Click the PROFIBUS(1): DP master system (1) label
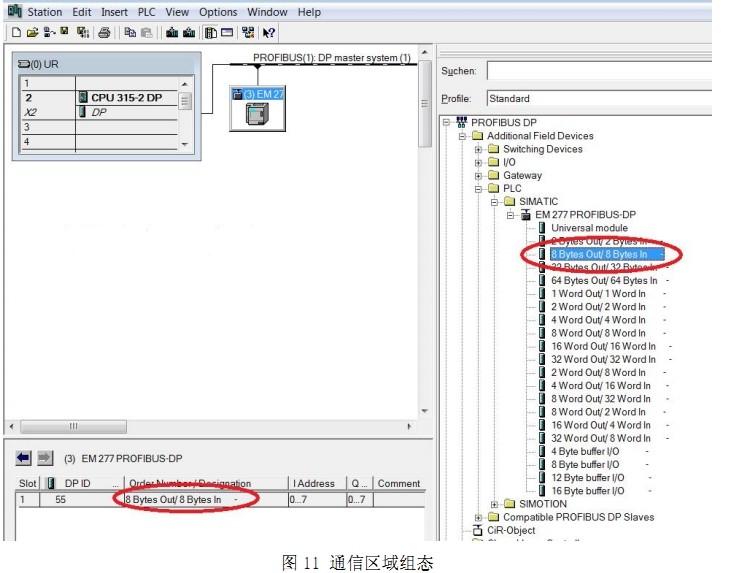 (331, 57)
